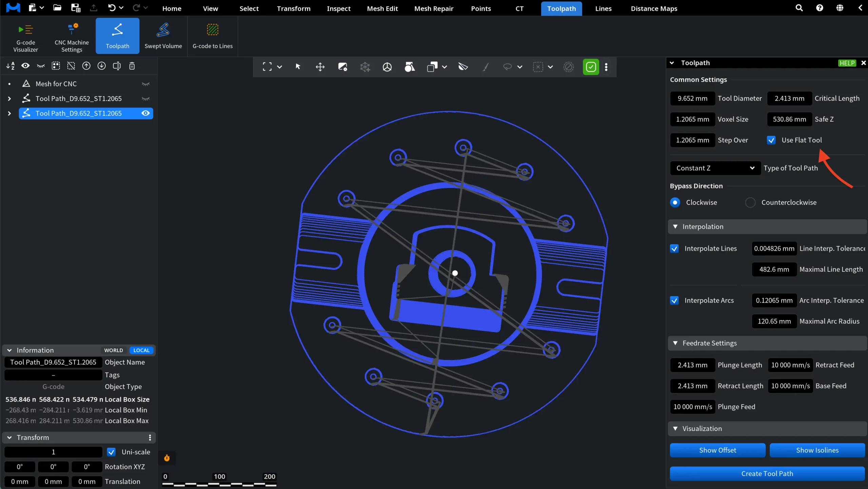Expand the selected Tool Path tree item
The image size is (868, 489).
pyautogui.click(x=9, y=113)
